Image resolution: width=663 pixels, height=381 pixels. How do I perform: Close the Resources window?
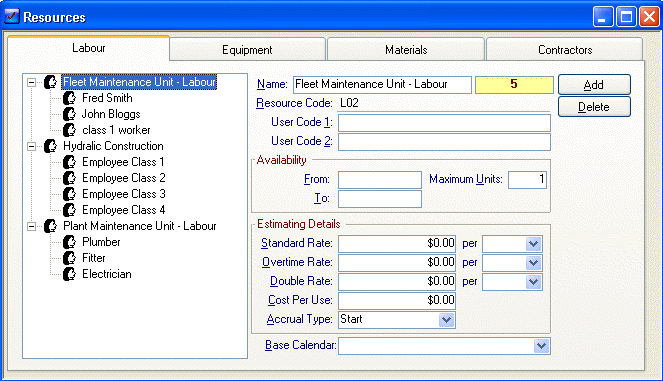(x=649, y=17)
